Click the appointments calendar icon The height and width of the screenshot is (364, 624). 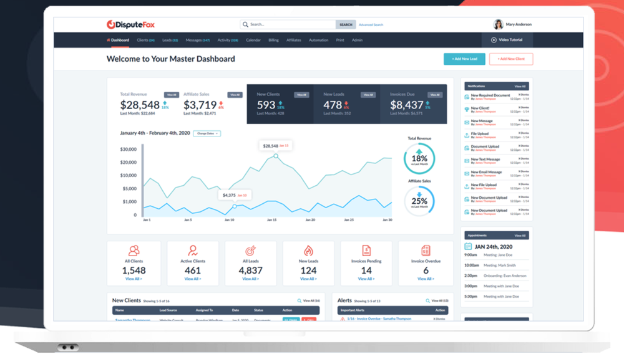[x=468, y=246]
